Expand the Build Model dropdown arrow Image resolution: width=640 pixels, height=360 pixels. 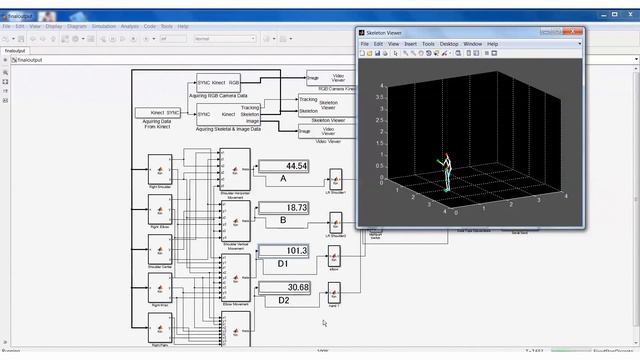(291, 39)
